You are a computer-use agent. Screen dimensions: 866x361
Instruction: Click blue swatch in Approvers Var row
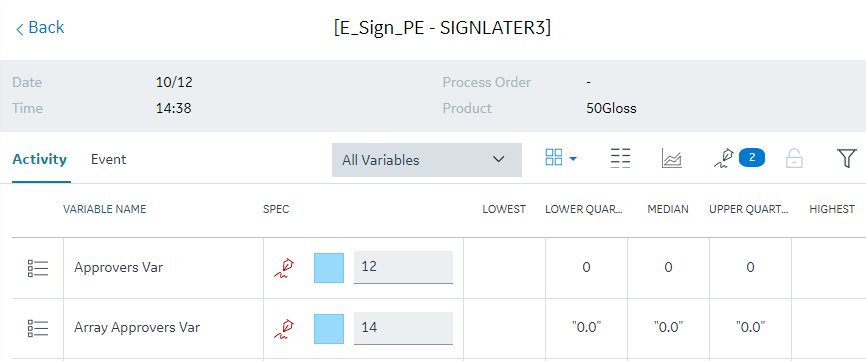pos(329,268)
